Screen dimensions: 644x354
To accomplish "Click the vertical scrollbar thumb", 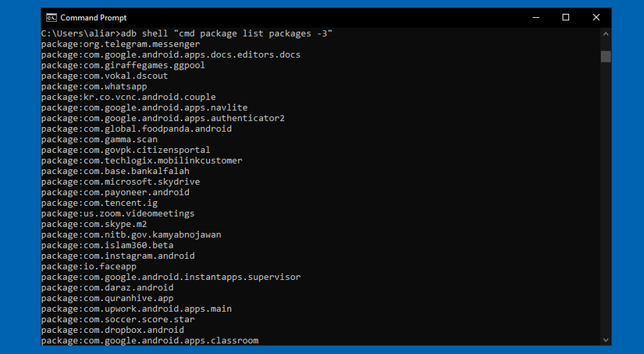I will pos(606,56).
